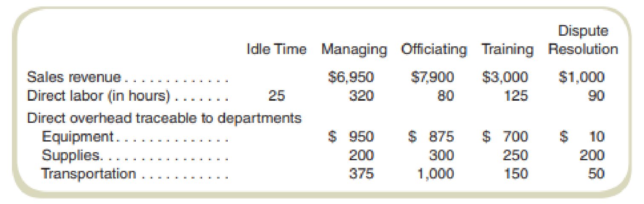
Task: Click the Supplies row label
Action: (x=72, y=155)
